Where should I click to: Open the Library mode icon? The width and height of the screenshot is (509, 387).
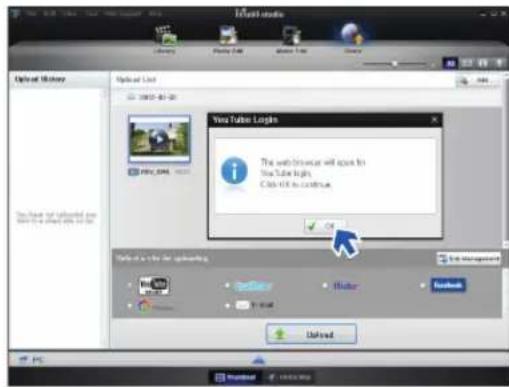(165, 35)
